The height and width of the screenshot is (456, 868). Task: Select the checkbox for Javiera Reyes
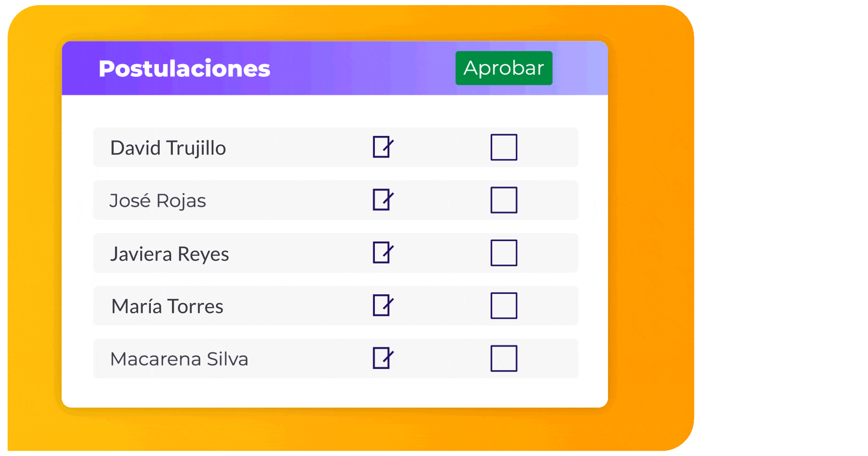(504, 253)
